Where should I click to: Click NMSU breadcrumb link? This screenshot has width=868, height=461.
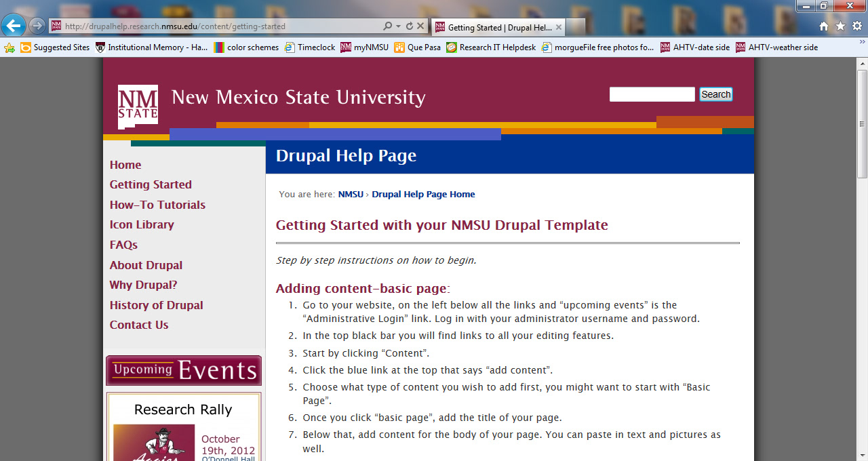pyautogui.click(x=351, y=194)
